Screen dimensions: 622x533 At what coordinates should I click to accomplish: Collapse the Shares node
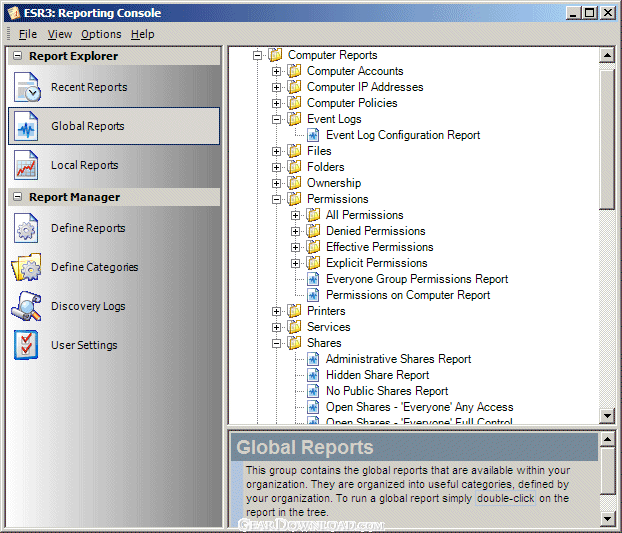click(276, 343)
